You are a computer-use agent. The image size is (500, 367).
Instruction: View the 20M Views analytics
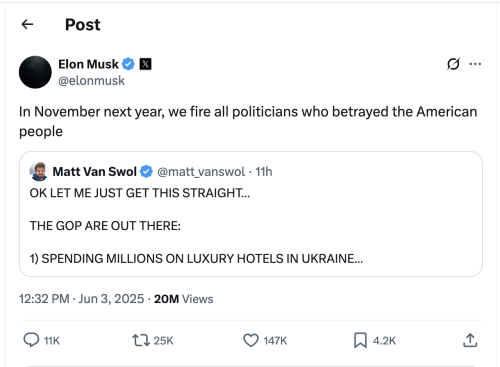click(183, 299)
